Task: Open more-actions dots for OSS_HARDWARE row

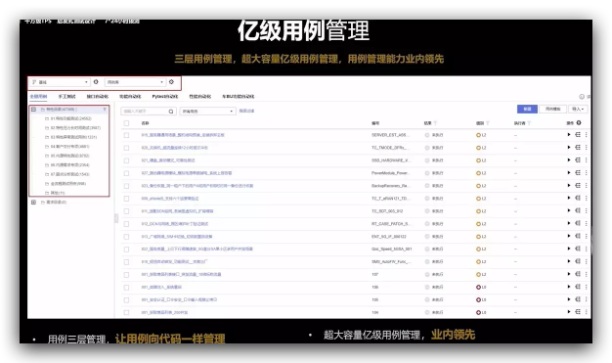Action: pyautogui.click(x=586, y=160)
